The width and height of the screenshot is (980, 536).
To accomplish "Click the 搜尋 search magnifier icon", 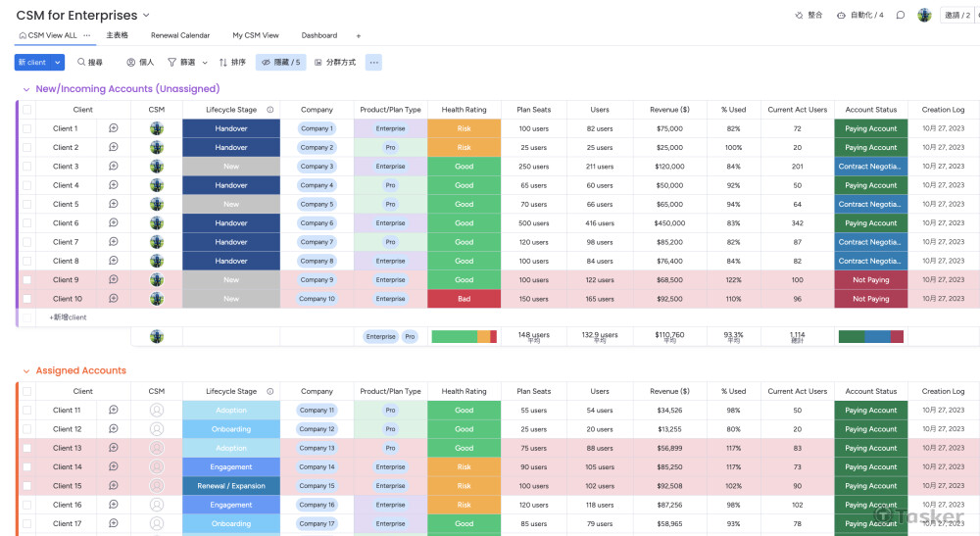I will pyautogui.click(x=81, y=62).
